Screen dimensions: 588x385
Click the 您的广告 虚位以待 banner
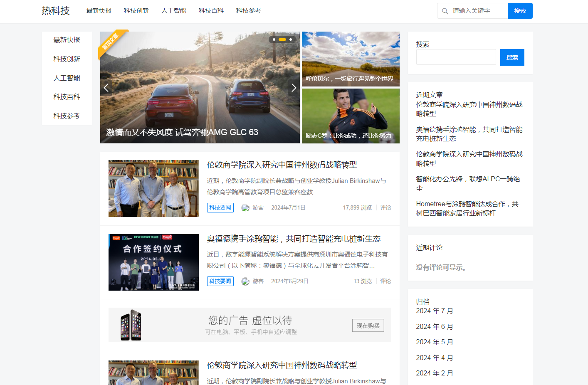[x=250, y=325]
